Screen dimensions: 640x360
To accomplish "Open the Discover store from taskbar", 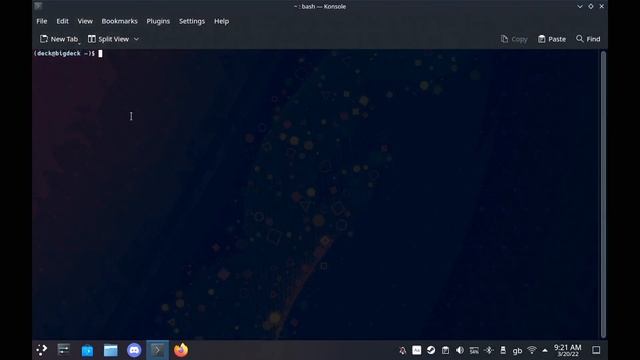I will [87, 350].
